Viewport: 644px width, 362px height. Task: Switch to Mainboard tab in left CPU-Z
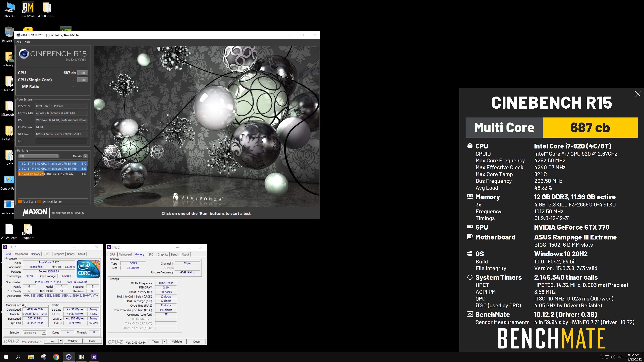21,254
